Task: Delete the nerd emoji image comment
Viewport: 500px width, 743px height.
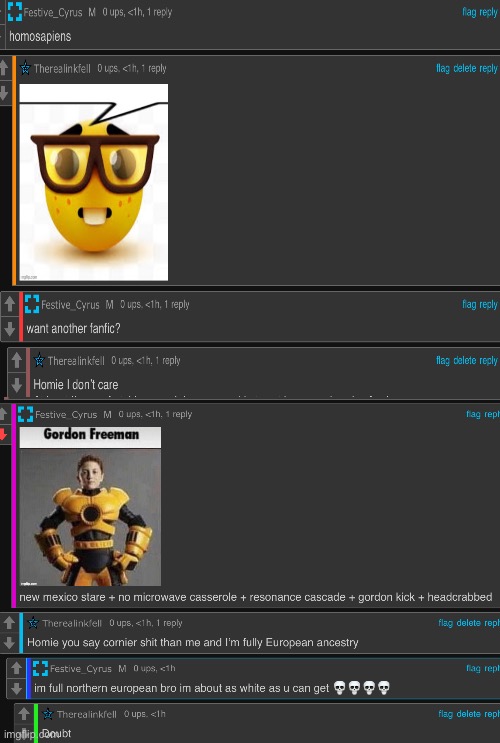Action: point(464,68)
